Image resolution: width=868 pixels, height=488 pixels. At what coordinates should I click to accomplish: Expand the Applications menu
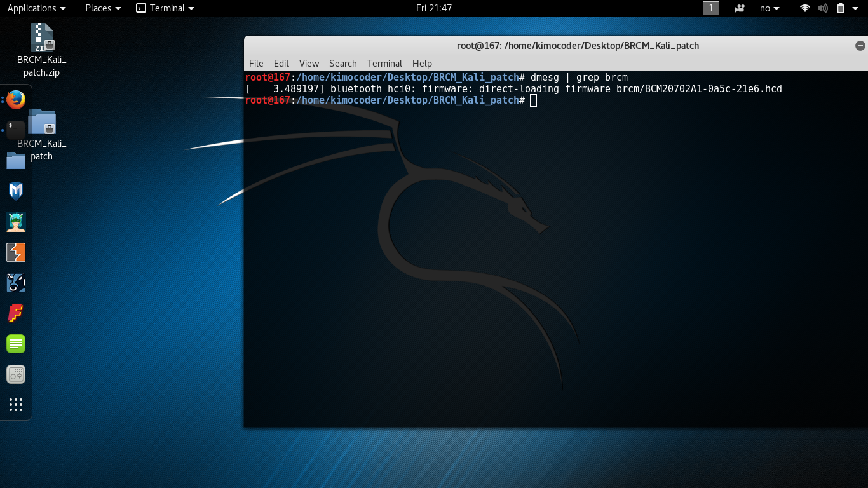tap(36, 8)
